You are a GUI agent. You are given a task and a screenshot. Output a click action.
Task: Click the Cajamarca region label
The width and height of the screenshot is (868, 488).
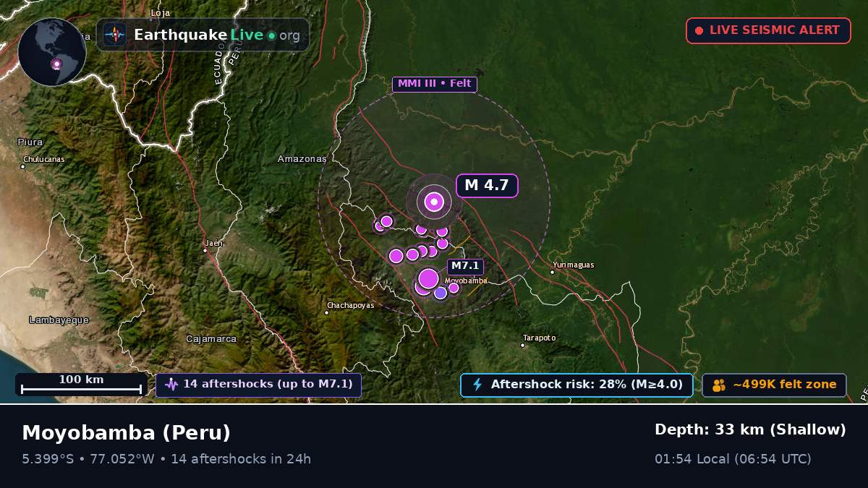(211, 338)
